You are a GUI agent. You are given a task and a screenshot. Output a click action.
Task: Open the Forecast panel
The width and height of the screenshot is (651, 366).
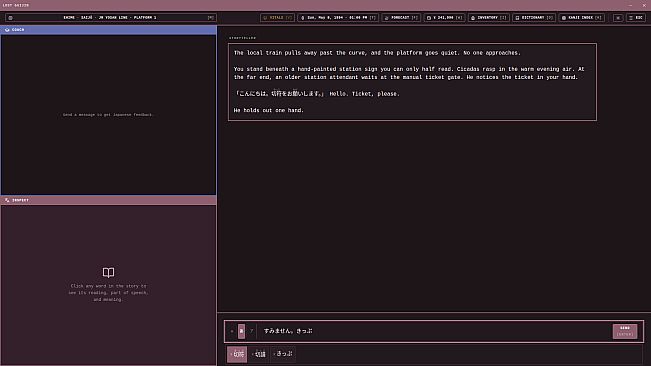[x=401, y=18]
